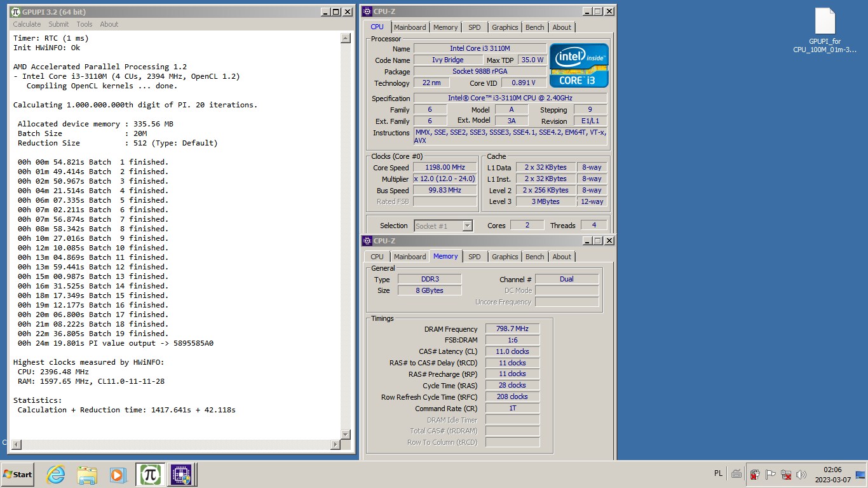Click the upper CPU-Z window title icon
Screen dimensions: 868x488
coord(367,11)
